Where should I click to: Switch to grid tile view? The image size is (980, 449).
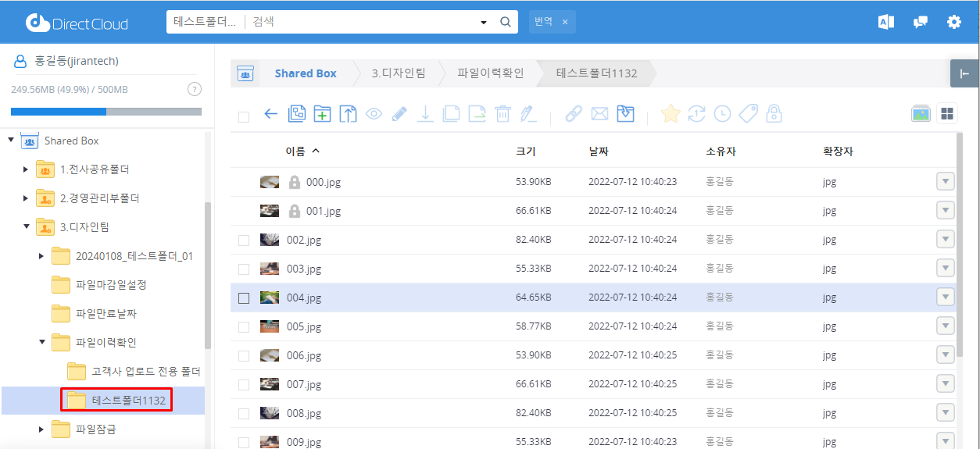(x=947, y=114)
